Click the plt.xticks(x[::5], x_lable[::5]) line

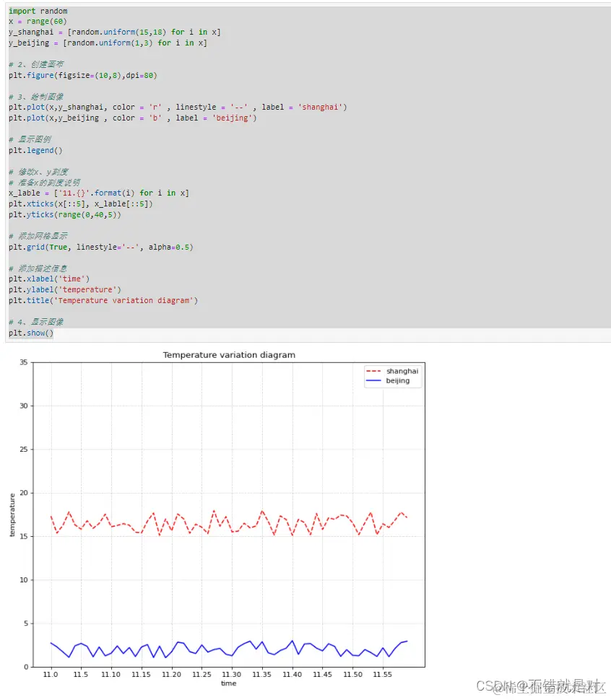click(81, 204)
